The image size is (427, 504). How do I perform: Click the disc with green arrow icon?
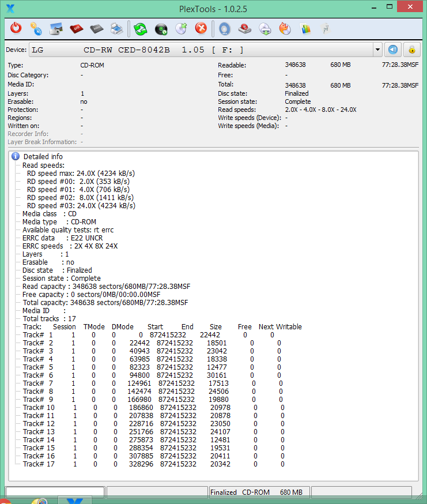[181, 29]
